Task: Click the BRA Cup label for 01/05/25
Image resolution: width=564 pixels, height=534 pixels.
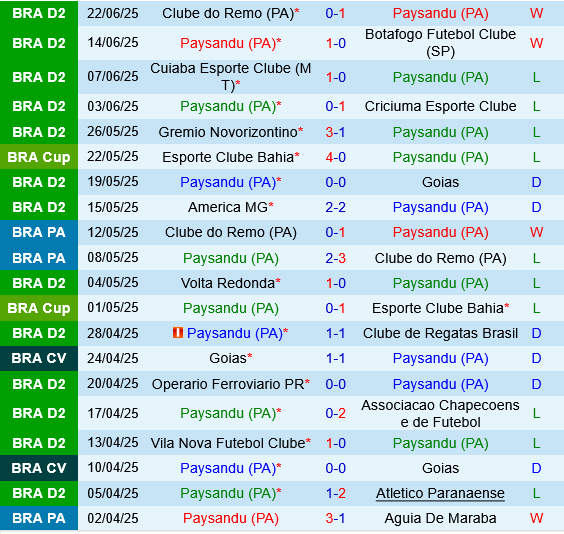Action: (39, 308)
